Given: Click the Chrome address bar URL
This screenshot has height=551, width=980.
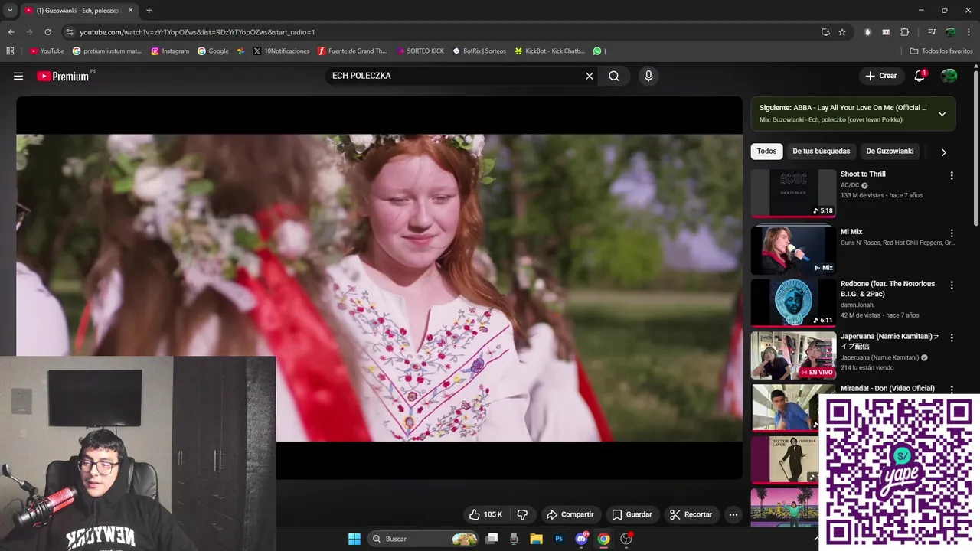Looking at the screenshot, I should coord(198,32).
